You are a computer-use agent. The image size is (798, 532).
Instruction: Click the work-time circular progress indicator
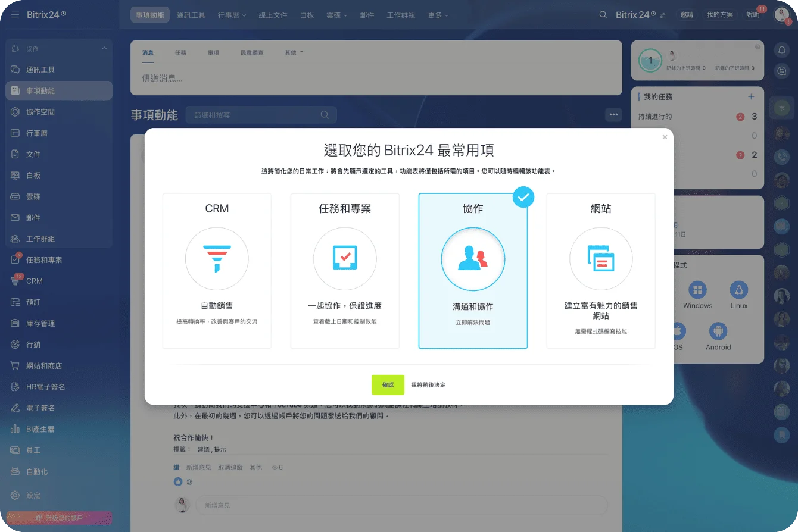tap(650, 60)
